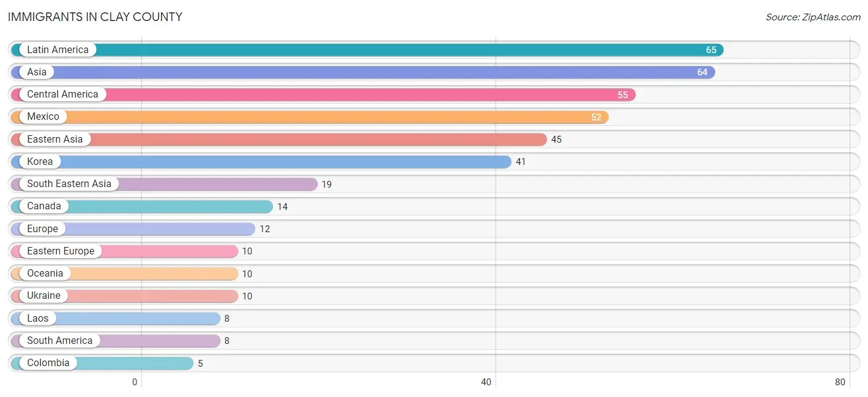868x397 pixels.
Task: Click the Europe bar label
Action: click(42, 228)
